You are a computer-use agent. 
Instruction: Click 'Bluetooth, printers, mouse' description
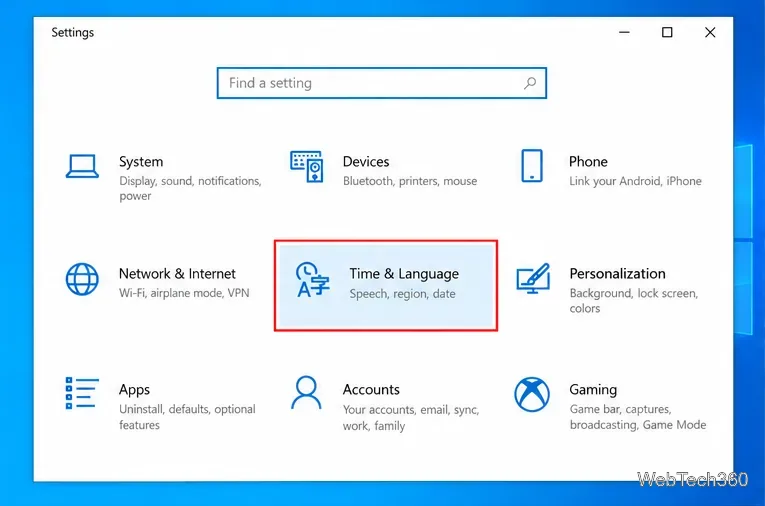click(410, 181)
